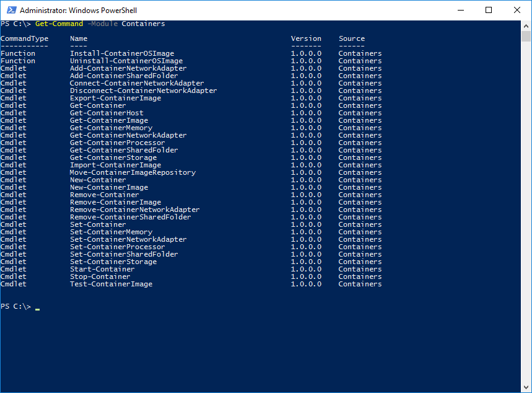Click Add-ContainerNetworkAdapter entry
532x393 pixels.
click(x=128, y=68)
